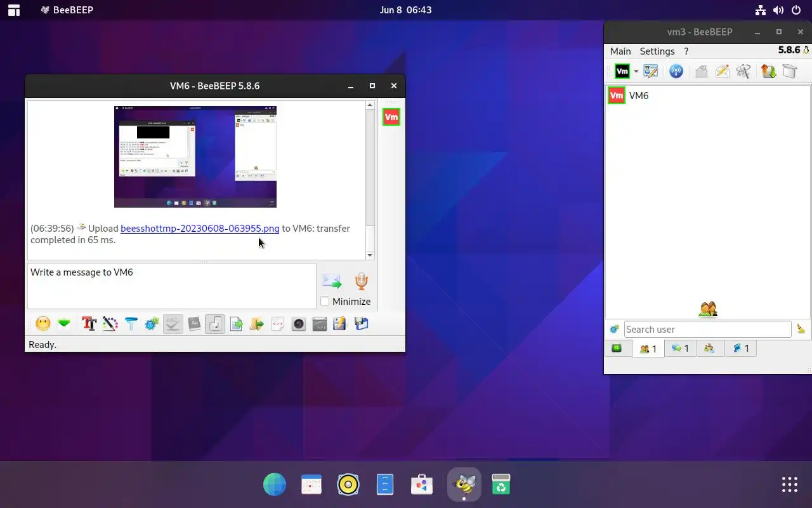
Task: Click the green down-arrow icon in chat toolbar
Action: (64, 324)
